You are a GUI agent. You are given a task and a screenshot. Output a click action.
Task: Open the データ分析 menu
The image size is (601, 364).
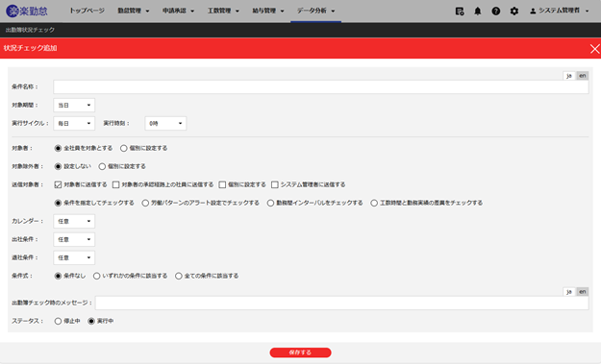(315, 11)
